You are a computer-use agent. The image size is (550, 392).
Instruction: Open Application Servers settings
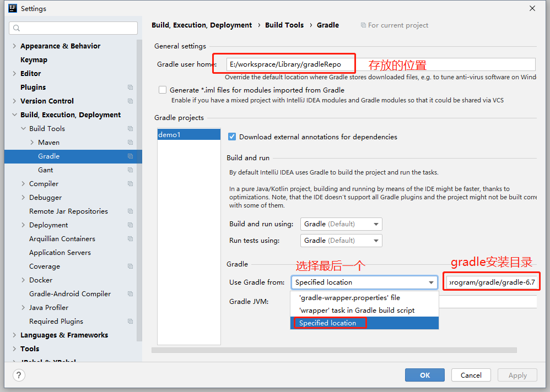60,253
